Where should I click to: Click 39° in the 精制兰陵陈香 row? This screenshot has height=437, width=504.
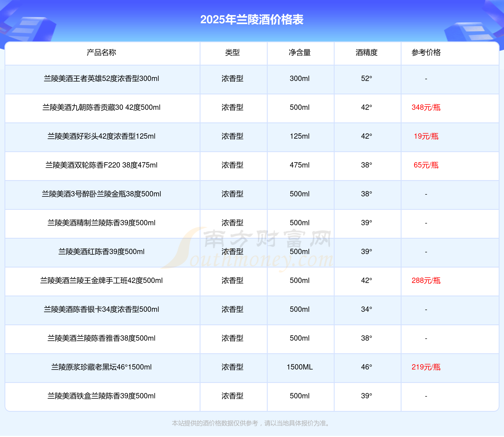tap(367, 223)
